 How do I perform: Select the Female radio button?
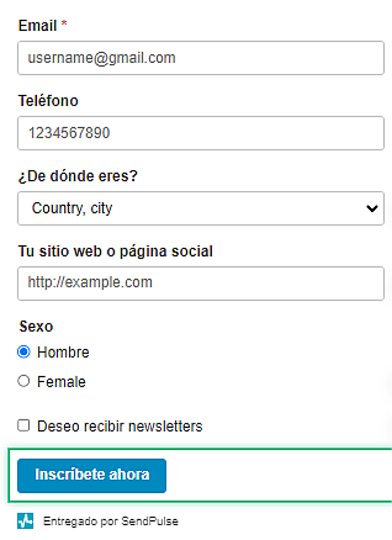click(24, 382)
